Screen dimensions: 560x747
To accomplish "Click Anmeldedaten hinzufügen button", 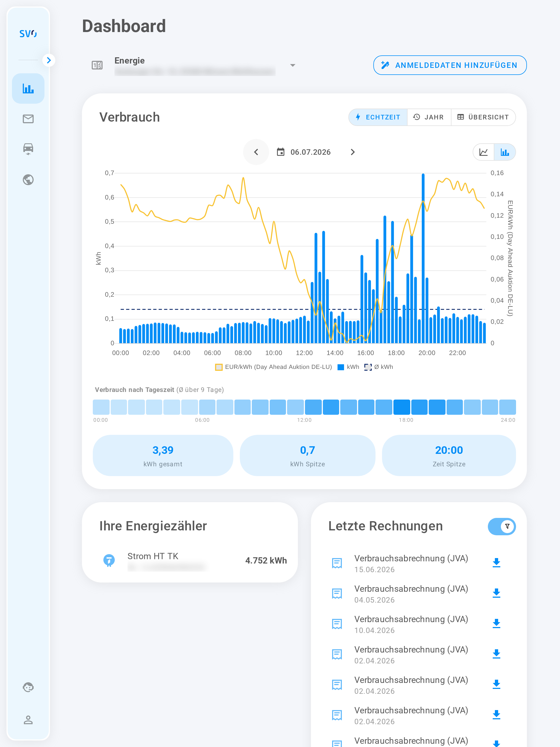I will pos(450,65).
